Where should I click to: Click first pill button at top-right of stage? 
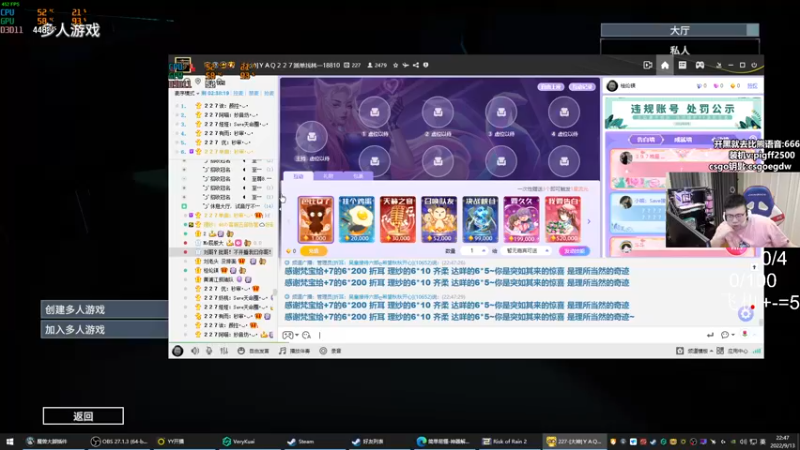pos(550,87)
